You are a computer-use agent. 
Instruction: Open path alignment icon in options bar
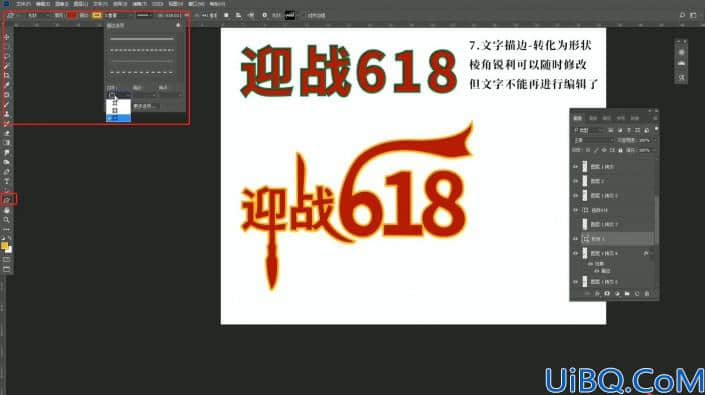point(238,15)
